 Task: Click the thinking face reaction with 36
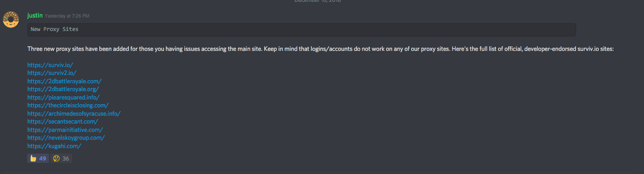(61, 158)
